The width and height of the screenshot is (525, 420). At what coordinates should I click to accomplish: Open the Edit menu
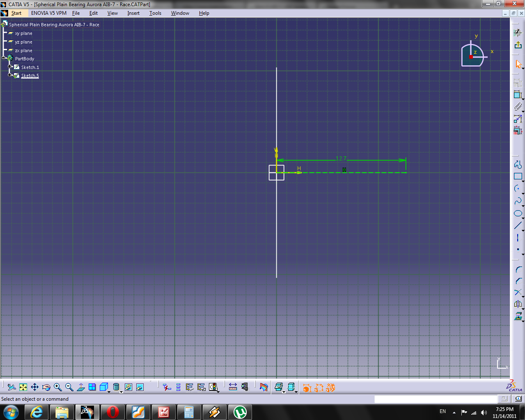[x=94, y=13]
